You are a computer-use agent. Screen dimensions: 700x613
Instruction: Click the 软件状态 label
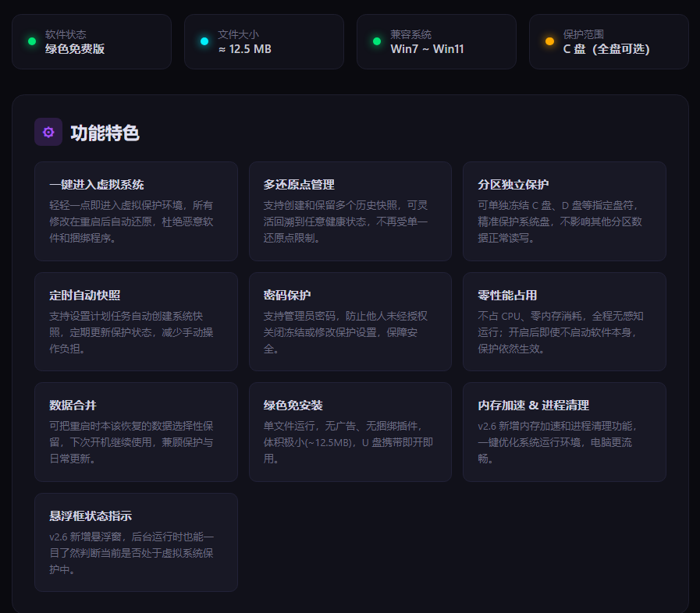[66, 34]
